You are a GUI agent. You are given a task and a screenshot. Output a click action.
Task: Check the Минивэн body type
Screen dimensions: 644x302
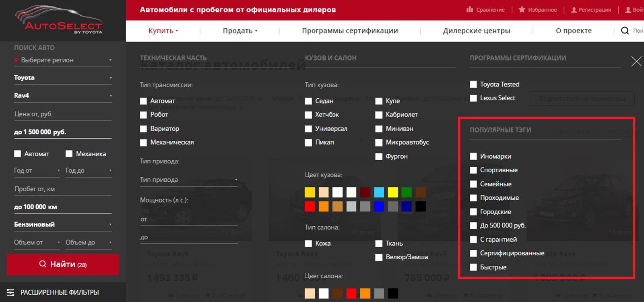click(379, 129)
